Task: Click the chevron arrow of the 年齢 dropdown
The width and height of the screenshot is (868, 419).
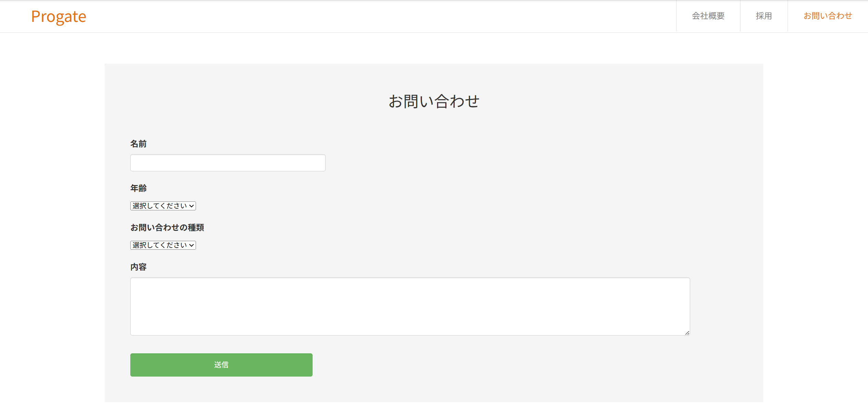Action: tap(192, 206)
